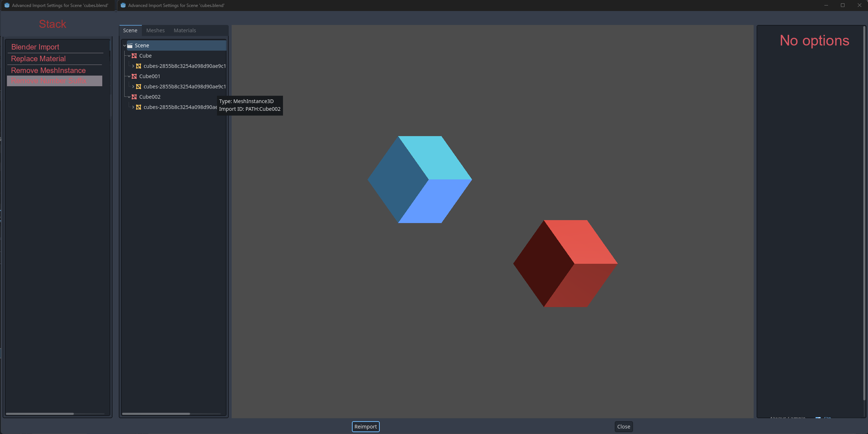868x434 pixels.
Task: Select Remove MeshInstance stack entry
Action: (x=48, y=70)
